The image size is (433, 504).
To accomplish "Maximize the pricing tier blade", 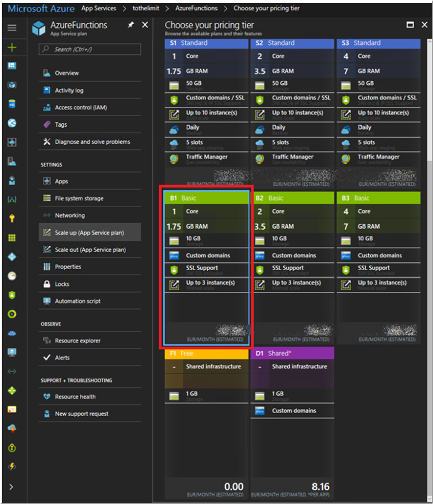I will [410, 25].
